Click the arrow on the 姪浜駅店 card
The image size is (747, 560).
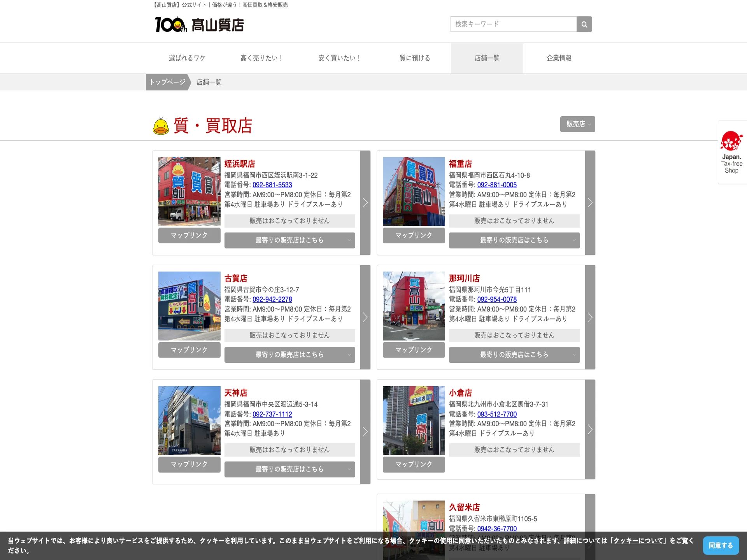pos(365,203)
